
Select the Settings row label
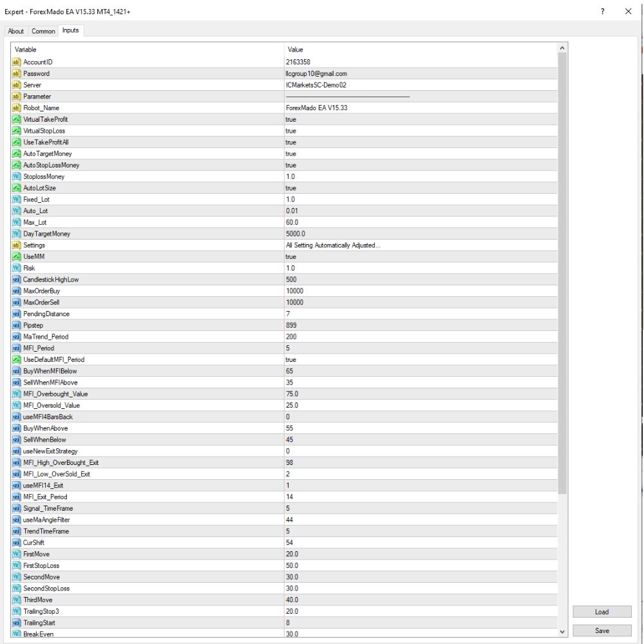(34, 245)
